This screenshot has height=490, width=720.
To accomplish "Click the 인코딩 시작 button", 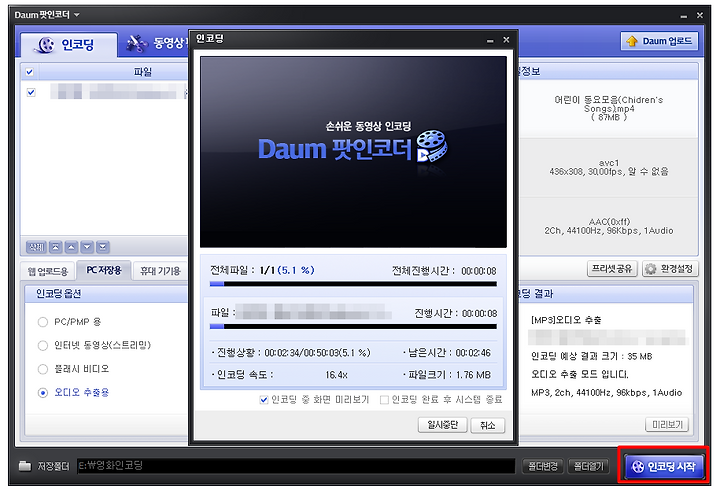I will [664, 467].
